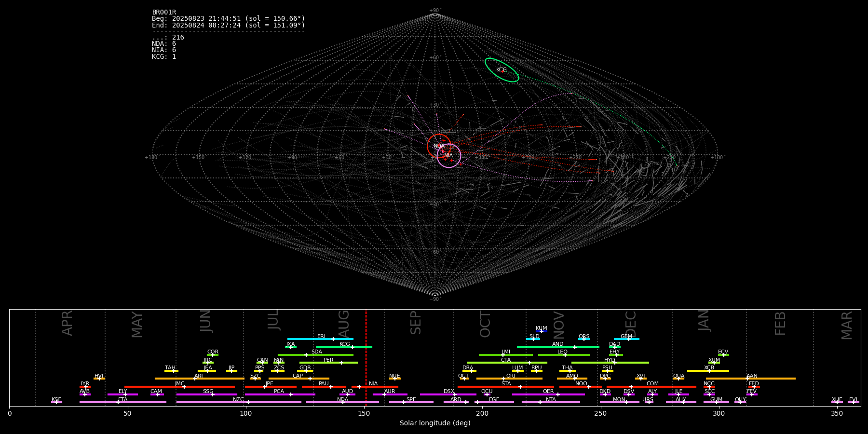The image size is (868, 434).
Task: Click the SDA shower label
Action: click(317, 352)
